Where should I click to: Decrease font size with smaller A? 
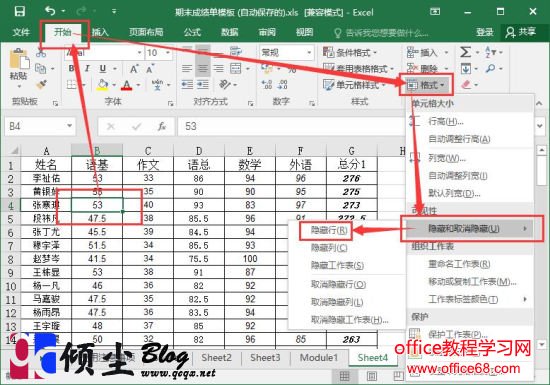(x=150, y=69)
